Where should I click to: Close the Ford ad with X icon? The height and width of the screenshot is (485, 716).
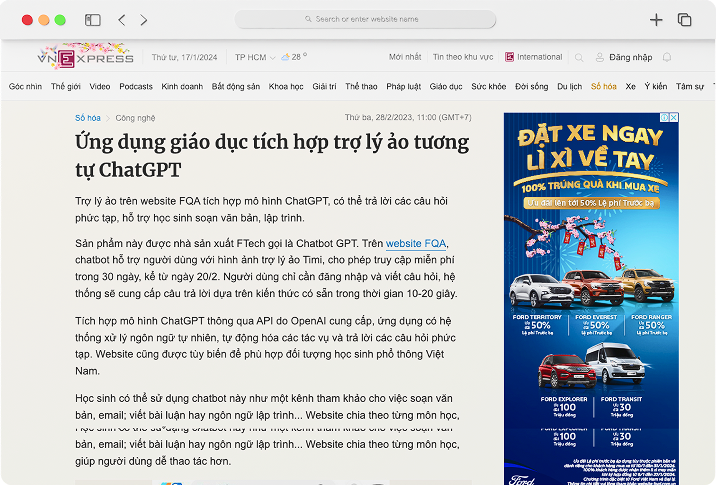[x=674, y=117]
